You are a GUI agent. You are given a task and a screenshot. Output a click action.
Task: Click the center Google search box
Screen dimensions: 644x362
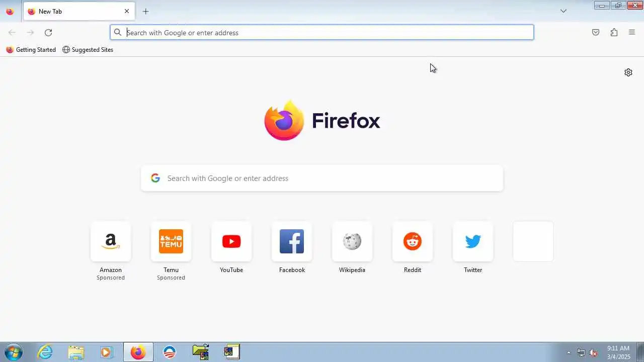[x=322, y=178]
